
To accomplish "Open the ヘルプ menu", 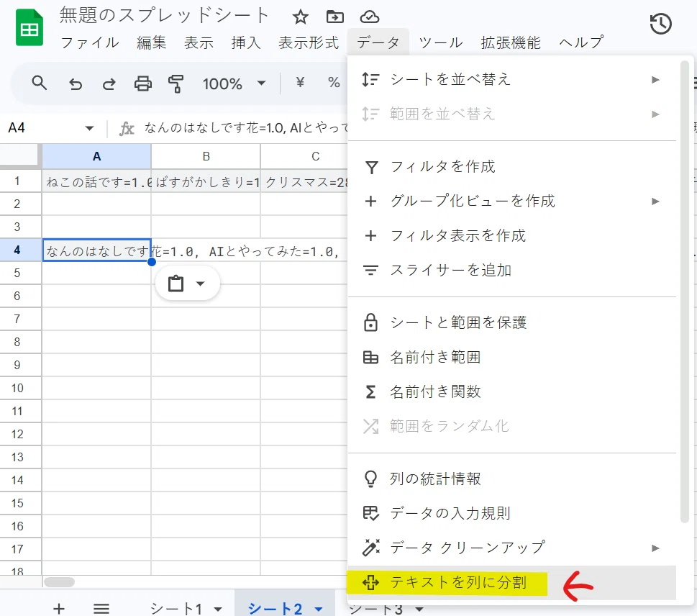I will click(x=581, y=42).
